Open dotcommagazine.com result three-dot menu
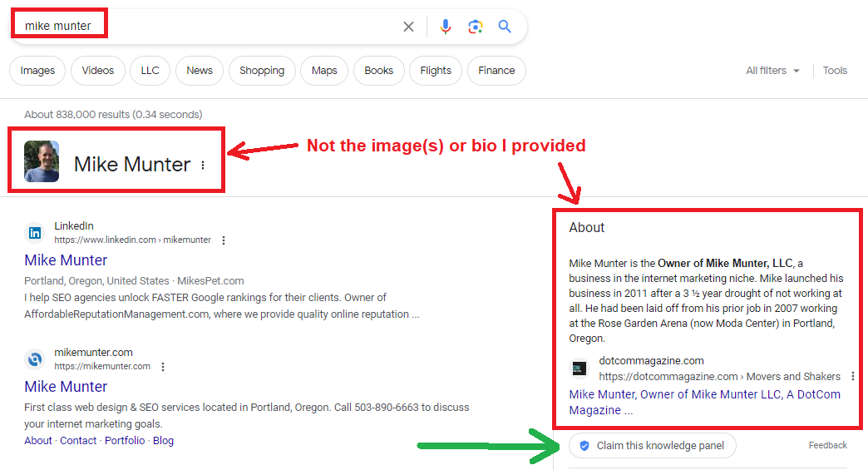 [852, 377]
